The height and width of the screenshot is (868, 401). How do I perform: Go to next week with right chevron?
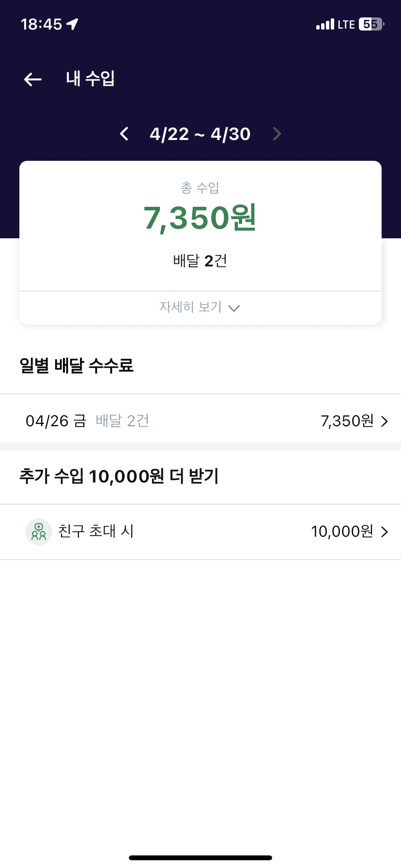[x=277, y=134]
